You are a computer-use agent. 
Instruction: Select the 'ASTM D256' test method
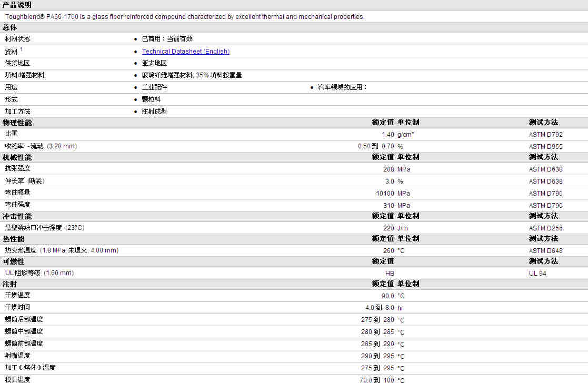546,228
